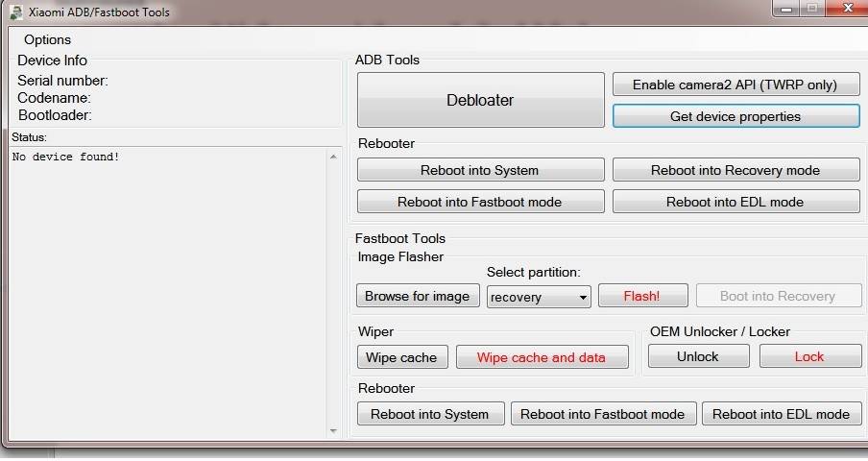The image size is (868, 461).
Task: Reboot into Recovery mode
Action: [735, 170]
